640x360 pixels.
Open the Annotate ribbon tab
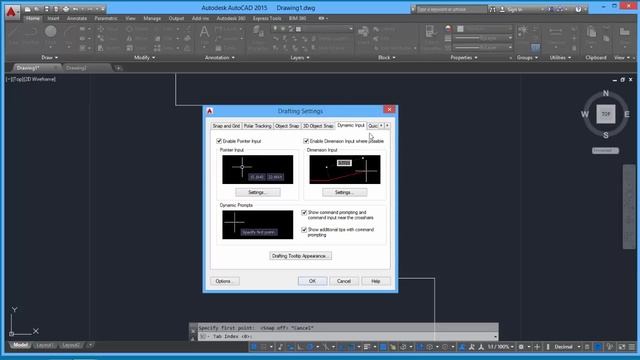point(77,18)
